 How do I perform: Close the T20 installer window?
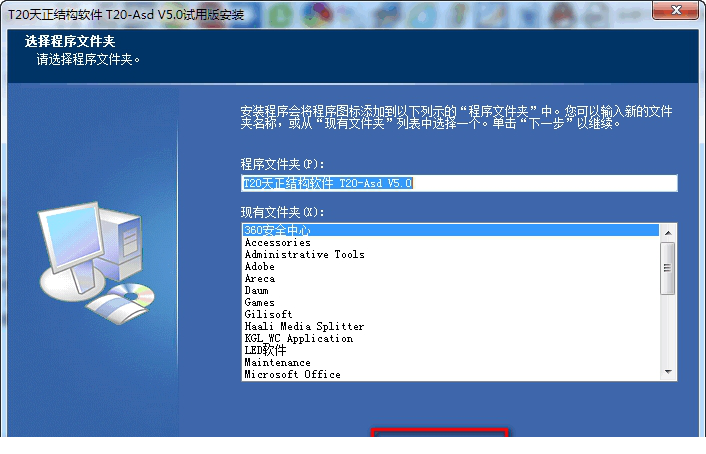click(x=675, y=10)
